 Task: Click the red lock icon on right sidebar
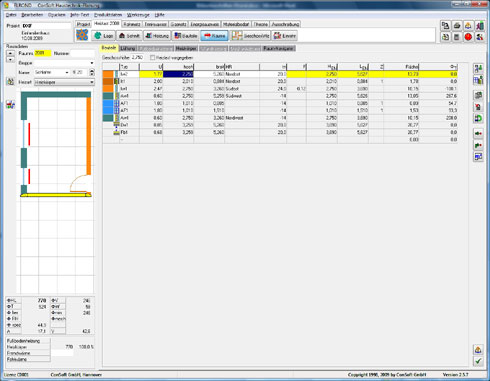[x=478, y=107]
